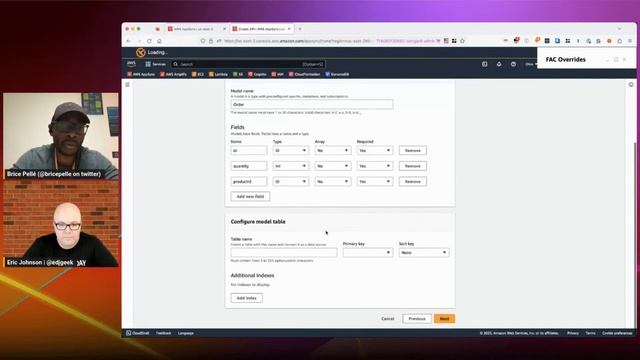
Task: Click the id field name input
Action: 249,151
